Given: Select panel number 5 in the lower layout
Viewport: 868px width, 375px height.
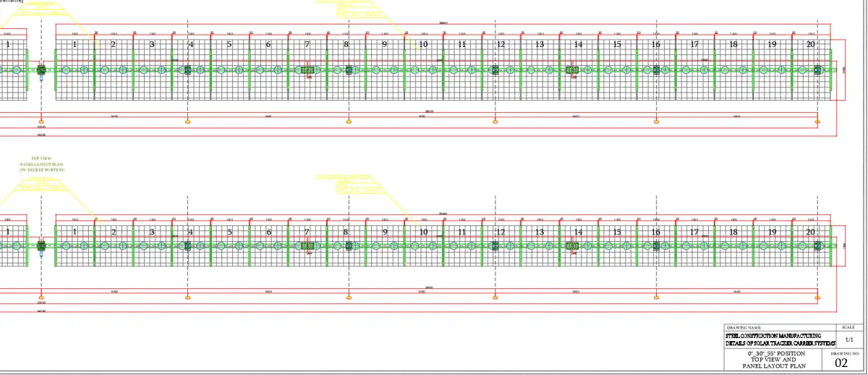Looking at the screenshot, I should point(229,232).
